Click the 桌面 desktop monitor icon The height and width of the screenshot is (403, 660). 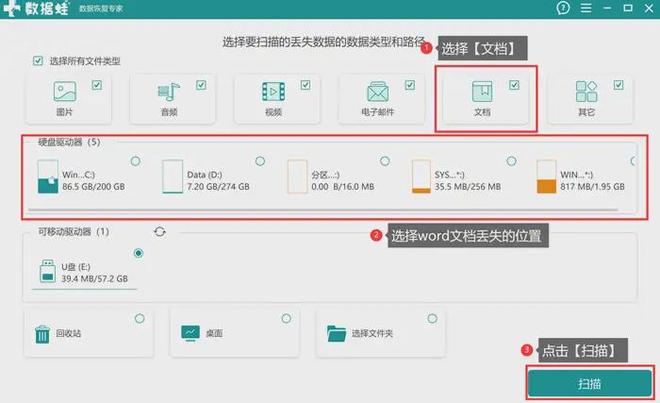coord(190,333)
